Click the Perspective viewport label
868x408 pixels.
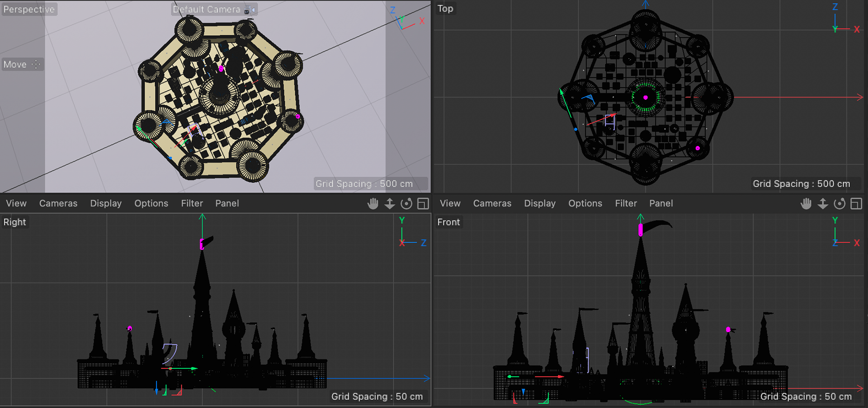click(x=29, y=9)
